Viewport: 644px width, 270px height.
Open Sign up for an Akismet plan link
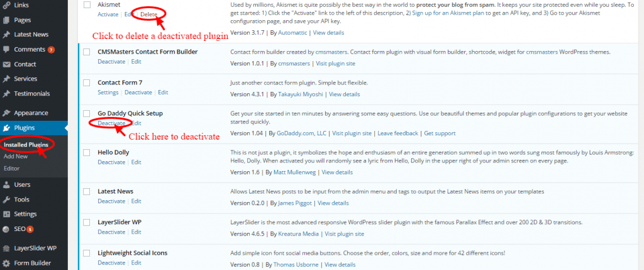448,13
